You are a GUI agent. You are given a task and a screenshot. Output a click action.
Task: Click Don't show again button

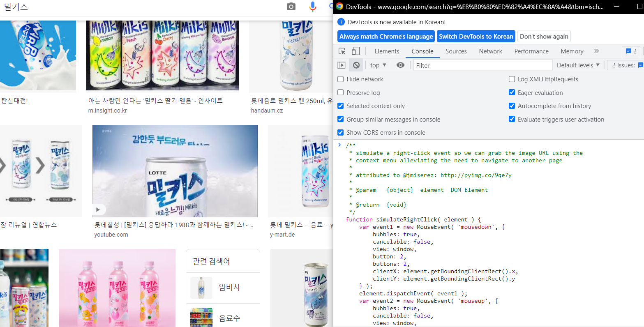click(x=544, y=36)
